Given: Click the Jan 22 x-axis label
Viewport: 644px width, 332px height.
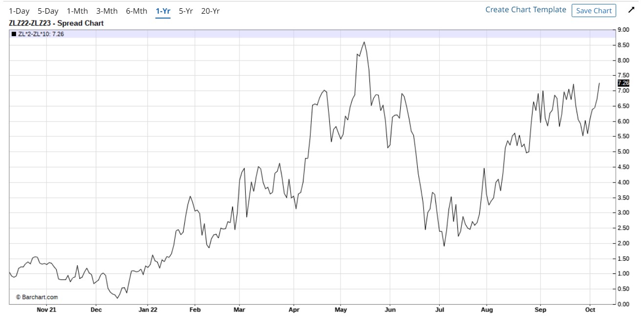Looking at the screenshot, I should point(148,310).
